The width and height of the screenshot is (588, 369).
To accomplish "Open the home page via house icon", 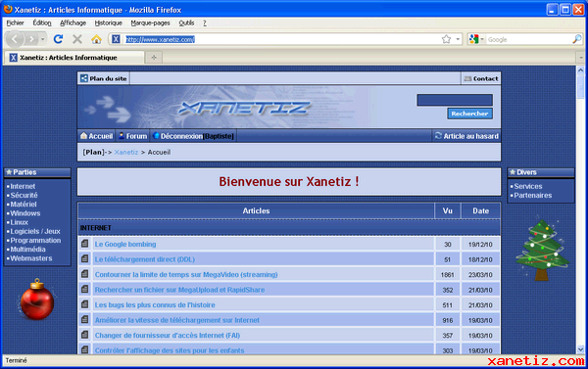I will [96, 39].
